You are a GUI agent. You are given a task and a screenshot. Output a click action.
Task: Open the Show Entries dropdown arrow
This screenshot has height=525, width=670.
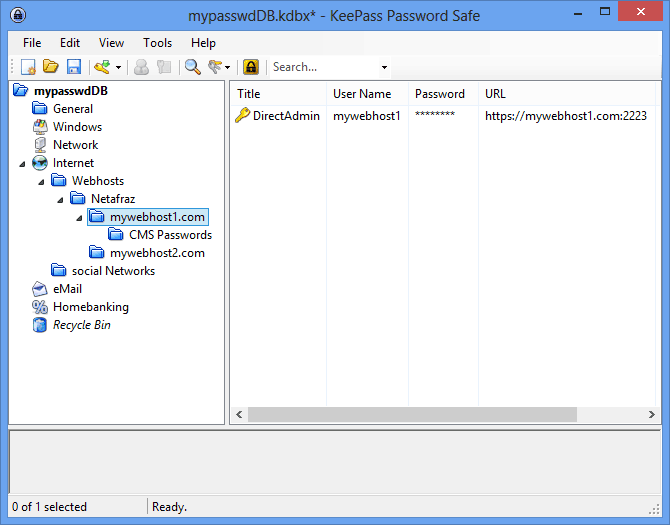[x=227, y=67]
